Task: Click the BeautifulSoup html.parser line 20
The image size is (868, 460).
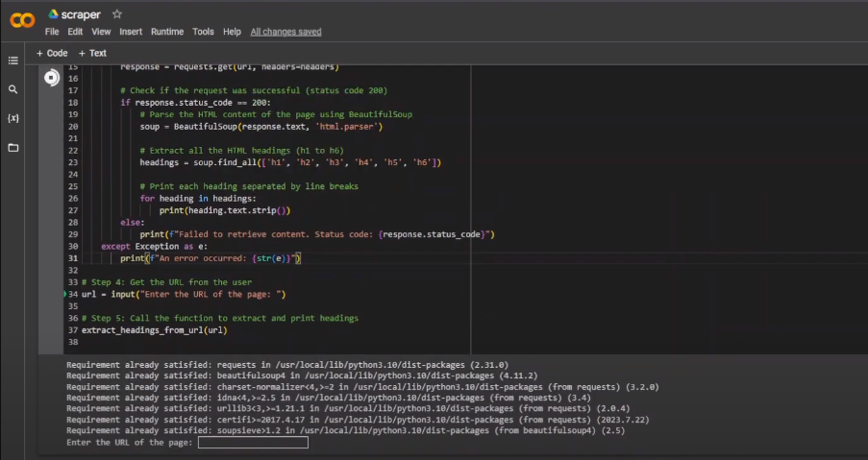Action: (261, 127)
